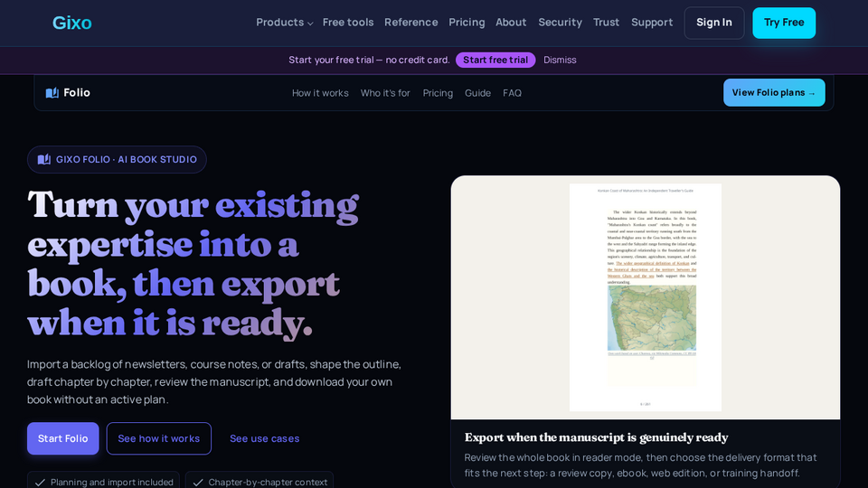
Task: Click the Folio book icon
Action: coord(52,93)
